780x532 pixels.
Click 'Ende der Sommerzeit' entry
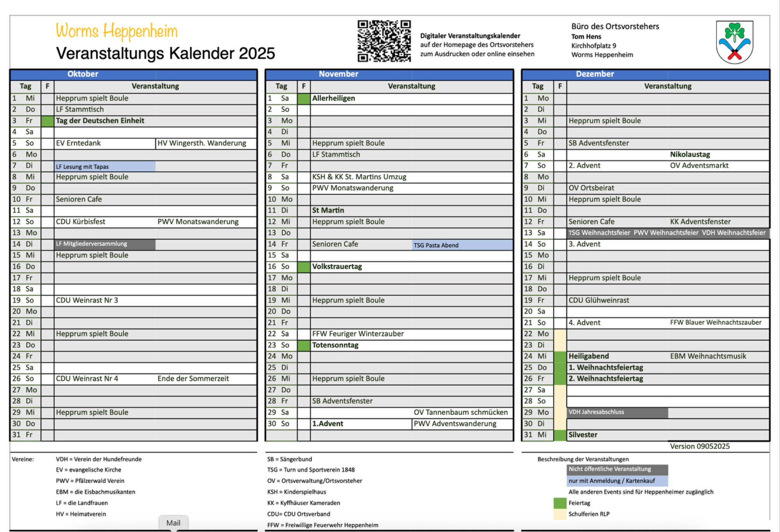click(193, 379)
